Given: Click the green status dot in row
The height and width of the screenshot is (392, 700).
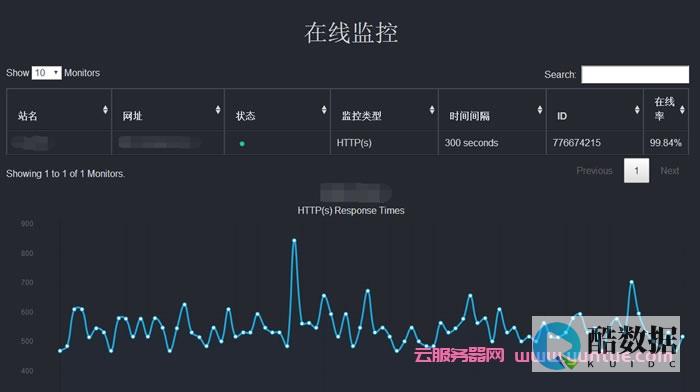Looking at the screenshot, I should [x=242, y=144].
